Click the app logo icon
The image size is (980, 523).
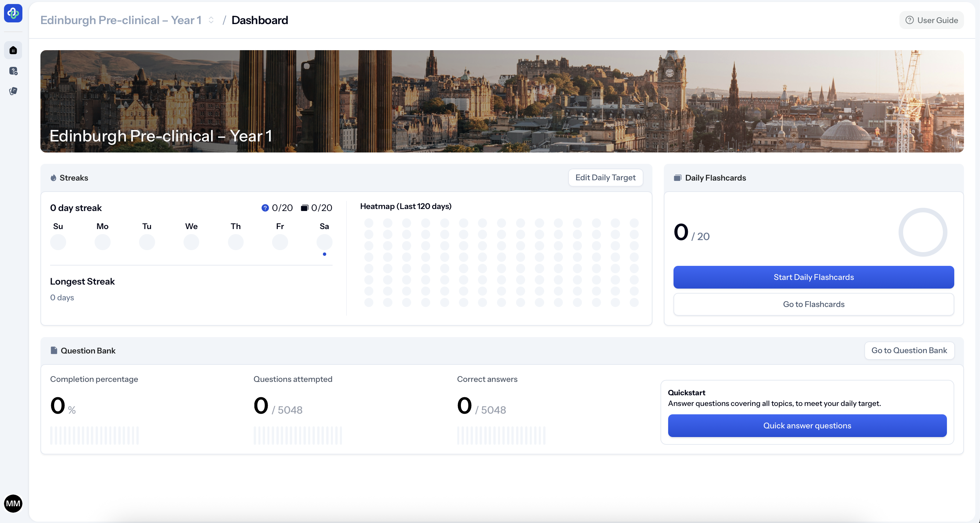point(13,13)
